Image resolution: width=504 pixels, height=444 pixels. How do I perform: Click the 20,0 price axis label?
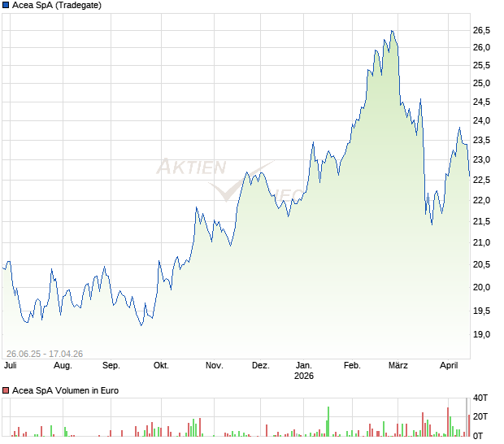click(x=481, y=287)
